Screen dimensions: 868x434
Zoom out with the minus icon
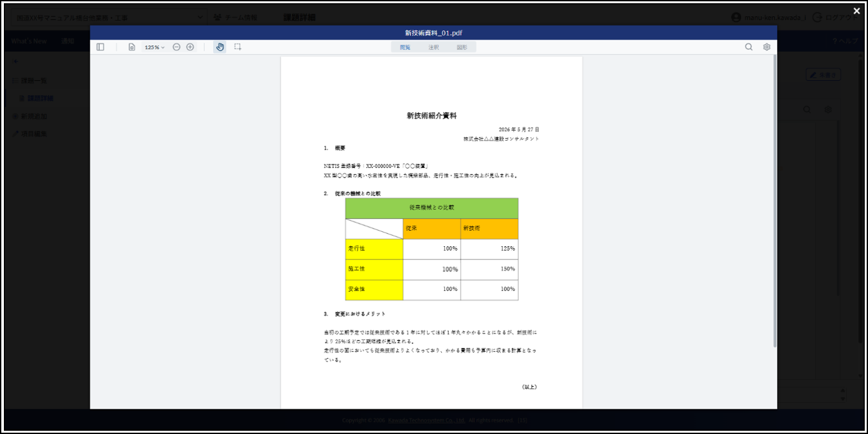click(x=176, y=47)
